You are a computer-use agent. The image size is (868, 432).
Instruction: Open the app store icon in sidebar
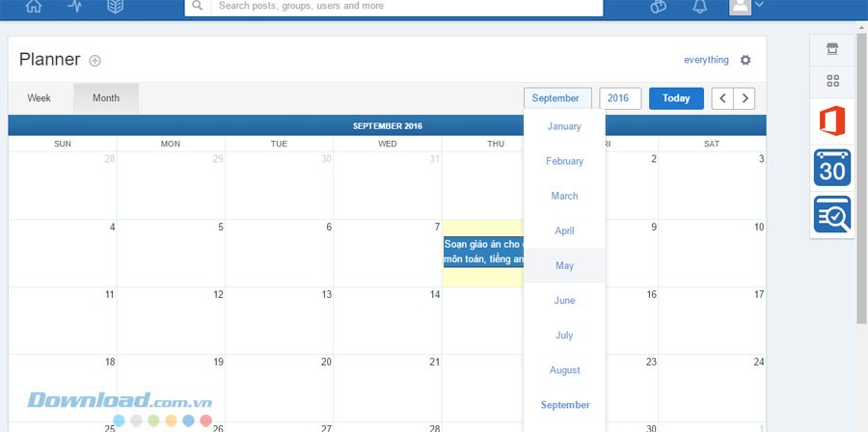coord(832,49)
